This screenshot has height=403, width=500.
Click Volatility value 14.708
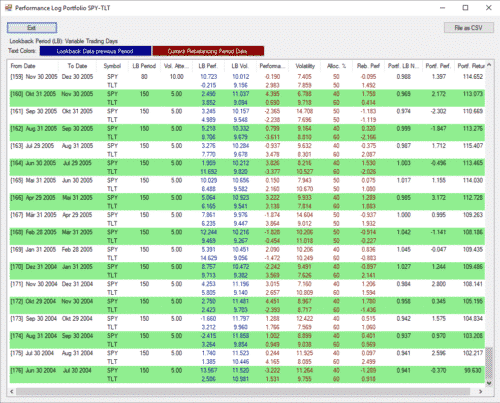[x=304, y=111]
